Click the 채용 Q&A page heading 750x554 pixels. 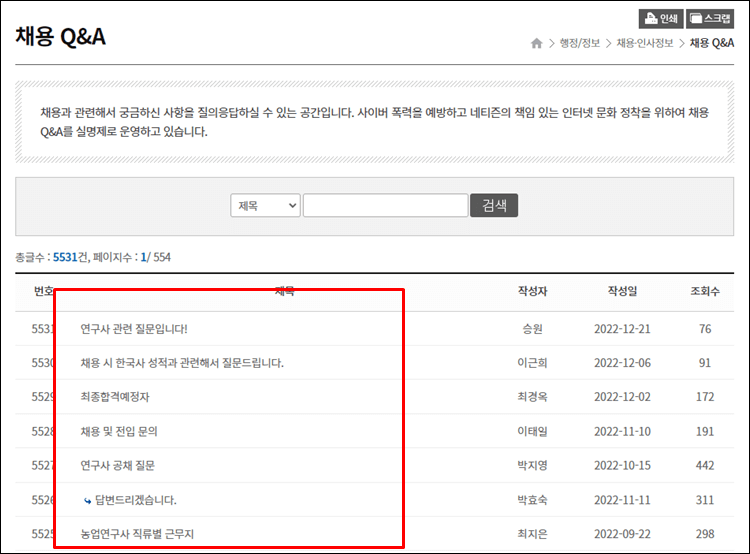coord(60,36)
